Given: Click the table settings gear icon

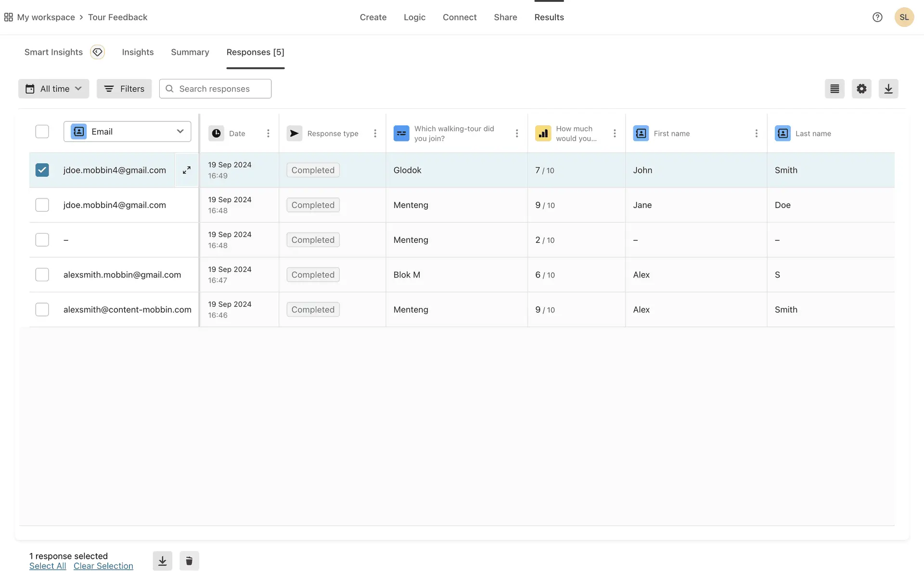Looking at the screenshot, I should (x=861, y=89).
